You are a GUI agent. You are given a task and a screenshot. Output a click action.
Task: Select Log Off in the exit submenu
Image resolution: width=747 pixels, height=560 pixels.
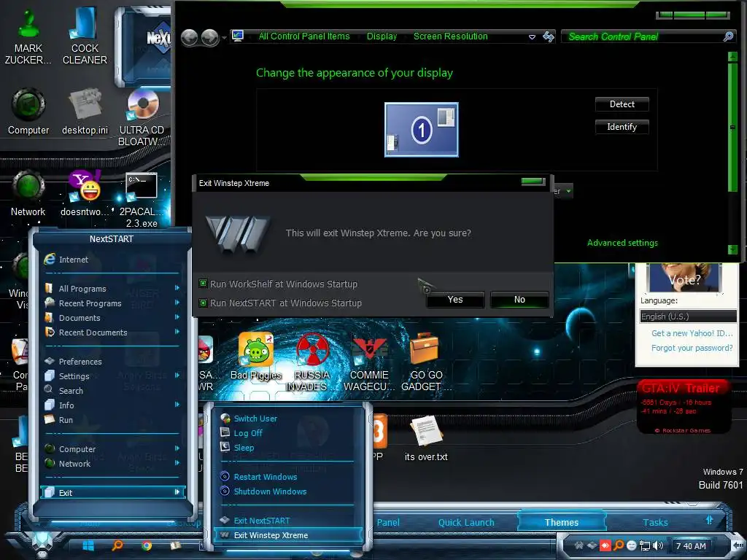pyautogui.click(x=287, y=433)
